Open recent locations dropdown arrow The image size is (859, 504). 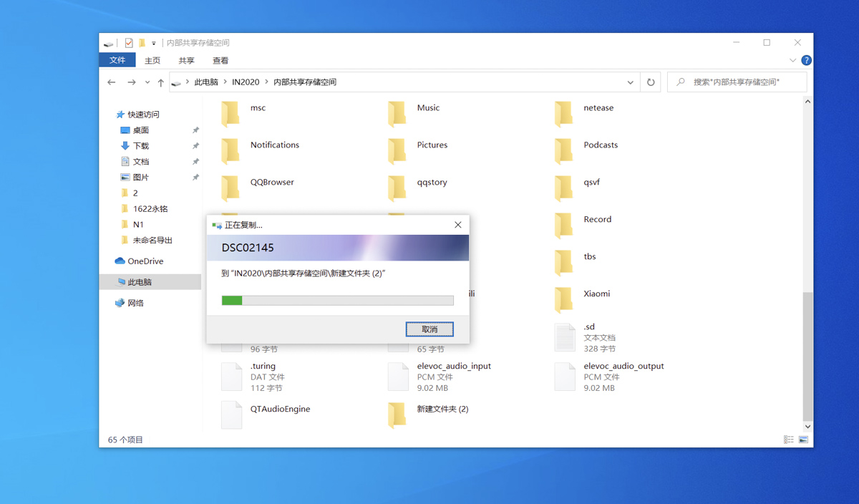[147, 82]
